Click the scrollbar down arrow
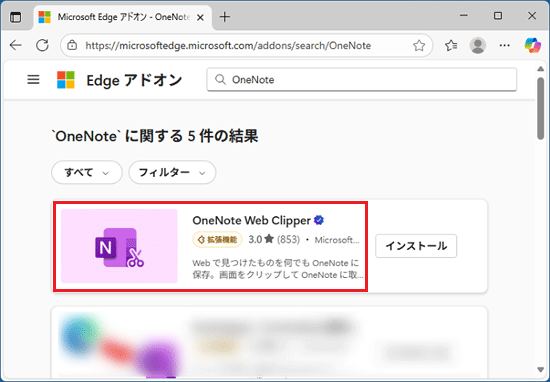 (x=541, y=369)
